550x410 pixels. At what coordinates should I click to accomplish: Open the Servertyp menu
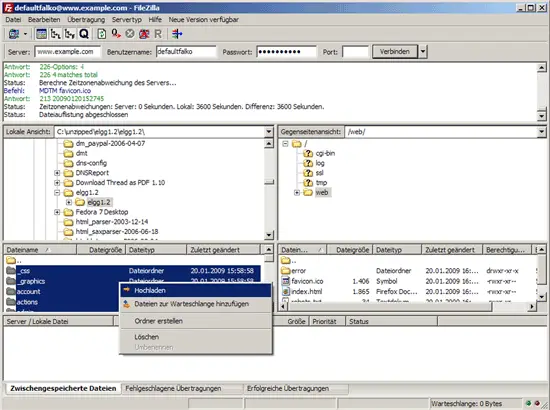[x=127, y=20]
